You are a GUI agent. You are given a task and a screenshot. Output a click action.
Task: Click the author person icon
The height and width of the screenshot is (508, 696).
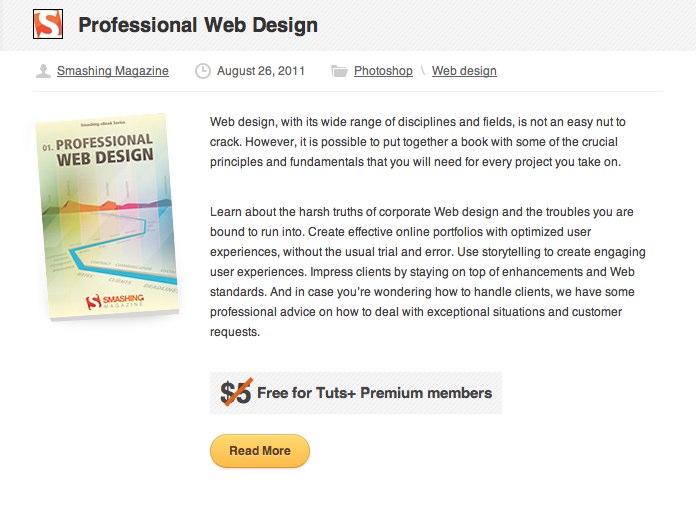(43, 71)
